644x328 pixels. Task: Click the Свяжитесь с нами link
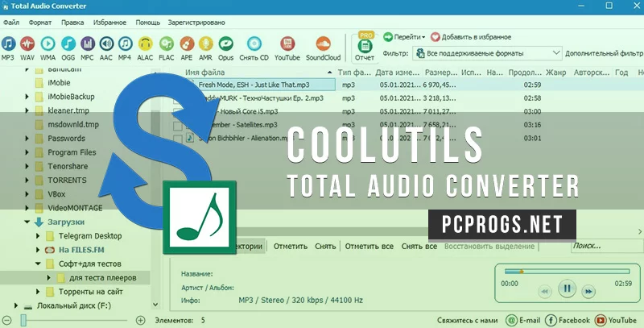468,320
